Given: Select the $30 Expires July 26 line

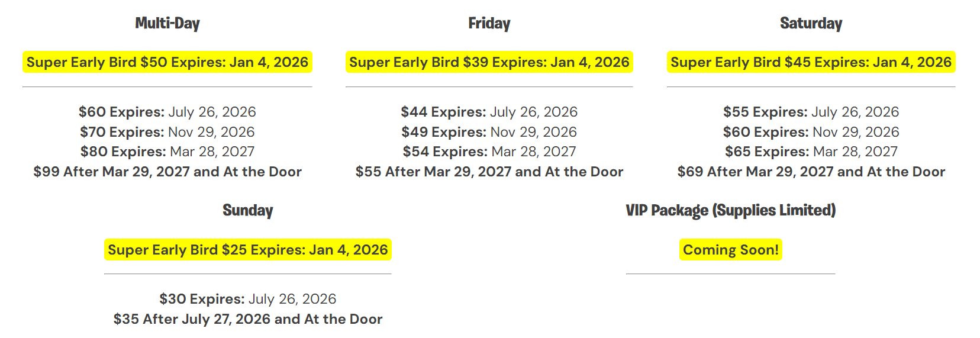Looking at the screenshot, I should click(247, 299).
